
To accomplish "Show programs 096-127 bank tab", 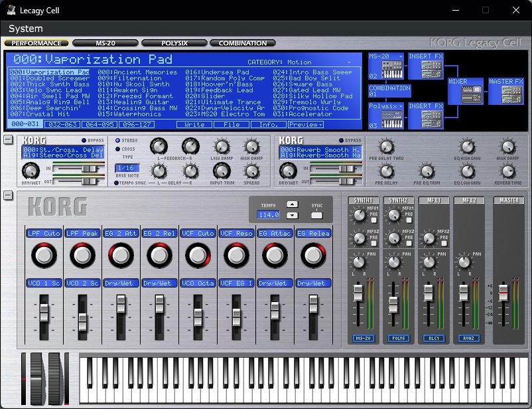I will [x=137, y=125].
